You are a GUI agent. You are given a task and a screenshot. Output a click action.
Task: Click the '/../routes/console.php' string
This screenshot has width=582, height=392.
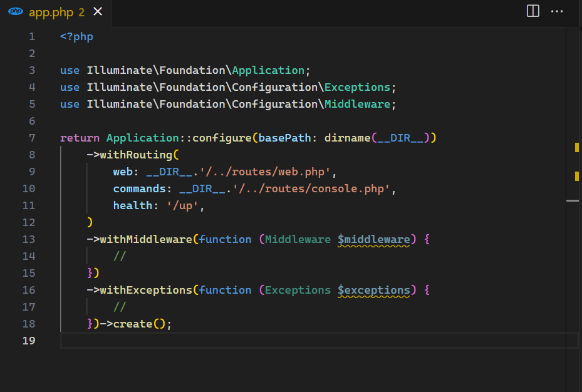[x=311, y=188]
